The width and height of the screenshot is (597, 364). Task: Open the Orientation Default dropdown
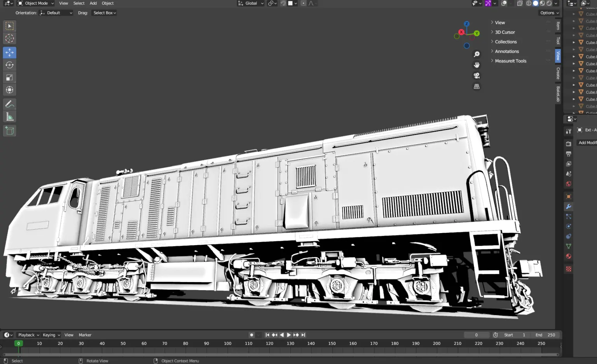tap(56, 13)
